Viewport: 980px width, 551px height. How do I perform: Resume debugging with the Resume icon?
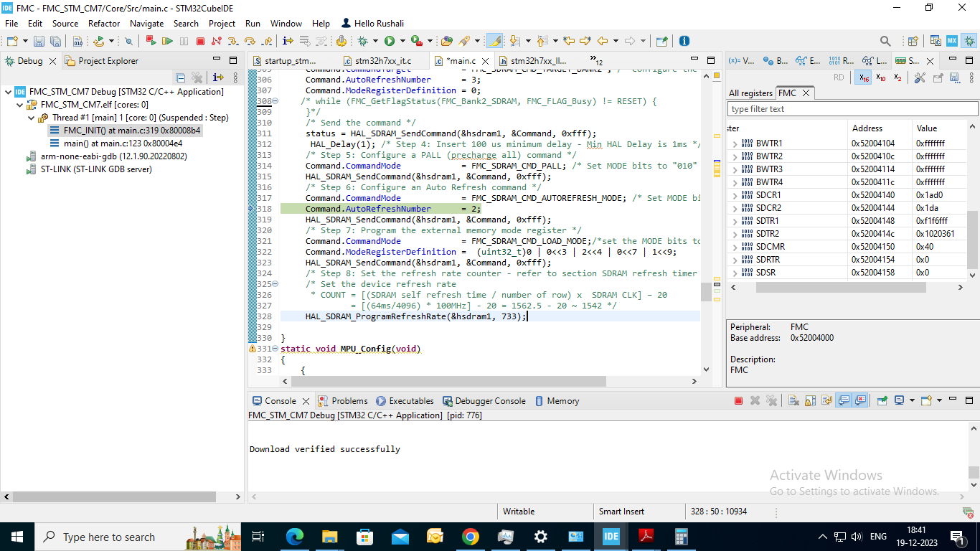(x=167, y=41)
